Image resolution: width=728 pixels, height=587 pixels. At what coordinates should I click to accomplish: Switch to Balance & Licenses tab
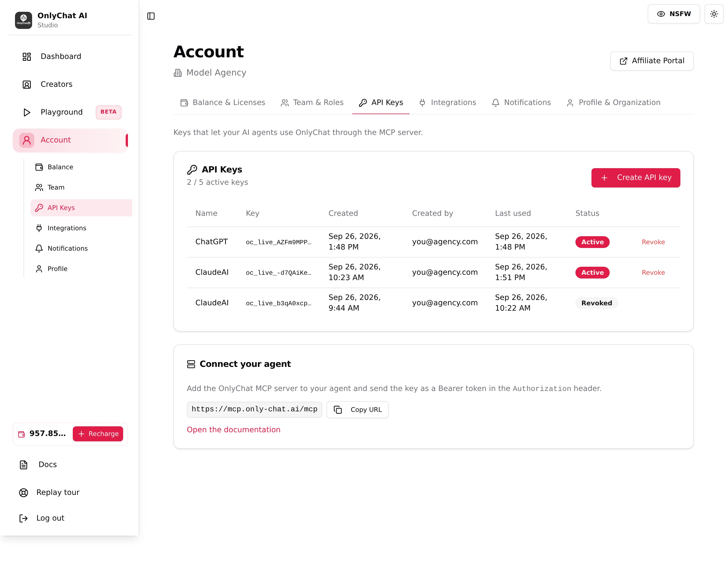point(223,103)
